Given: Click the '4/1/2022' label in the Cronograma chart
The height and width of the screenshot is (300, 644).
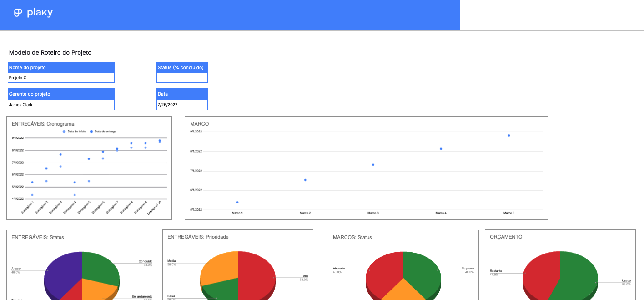Looking at the screenshot, I should [x=18, y=199].
